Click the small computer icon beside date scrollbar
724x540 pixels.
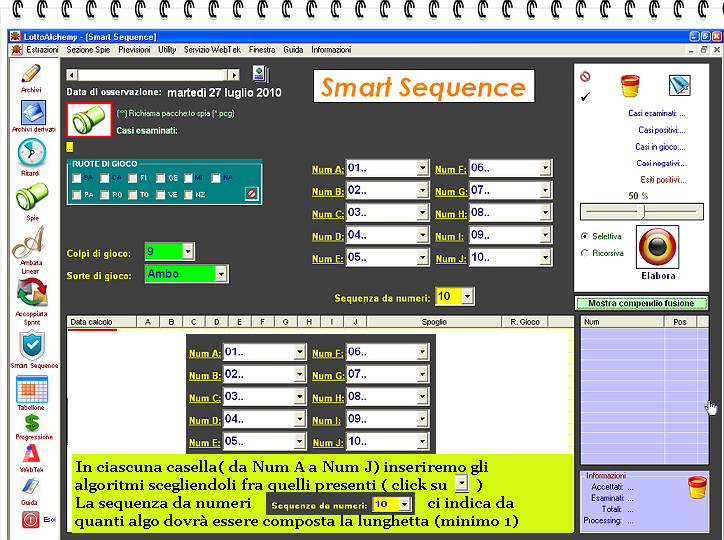pos(260,74)
